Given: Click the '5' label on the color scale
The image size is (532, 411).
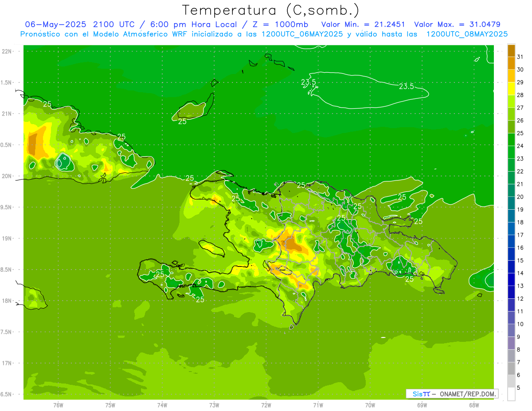Looking at the screenshot, I should (519, 388).
